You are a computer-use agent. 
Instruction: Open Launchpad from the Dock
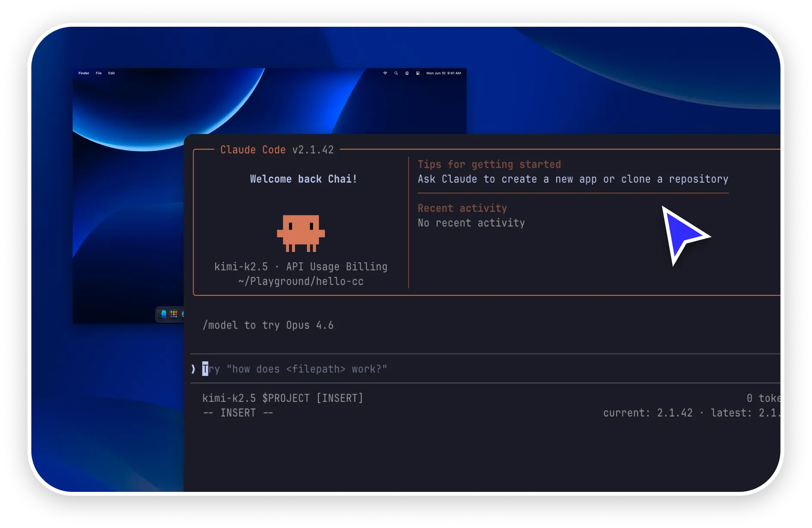174,314
